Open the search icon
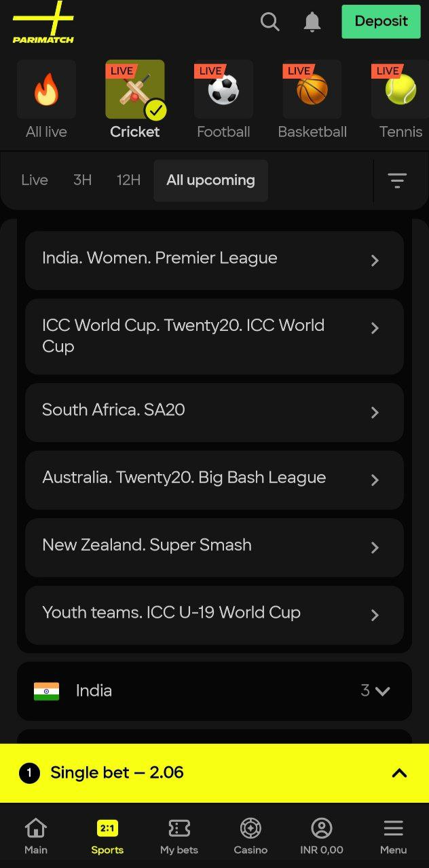This screenshot has height=868, width=429. click(x=269, y=22)
